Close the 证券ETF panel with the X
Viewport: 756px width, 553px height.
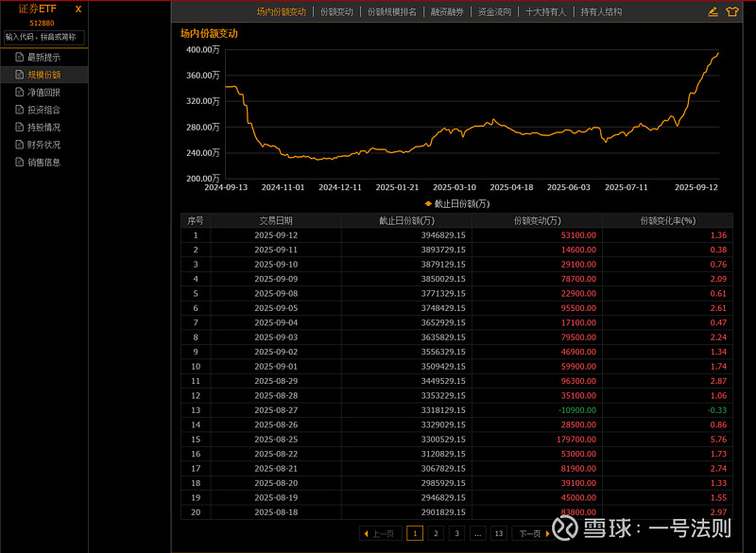click(78, 9)
